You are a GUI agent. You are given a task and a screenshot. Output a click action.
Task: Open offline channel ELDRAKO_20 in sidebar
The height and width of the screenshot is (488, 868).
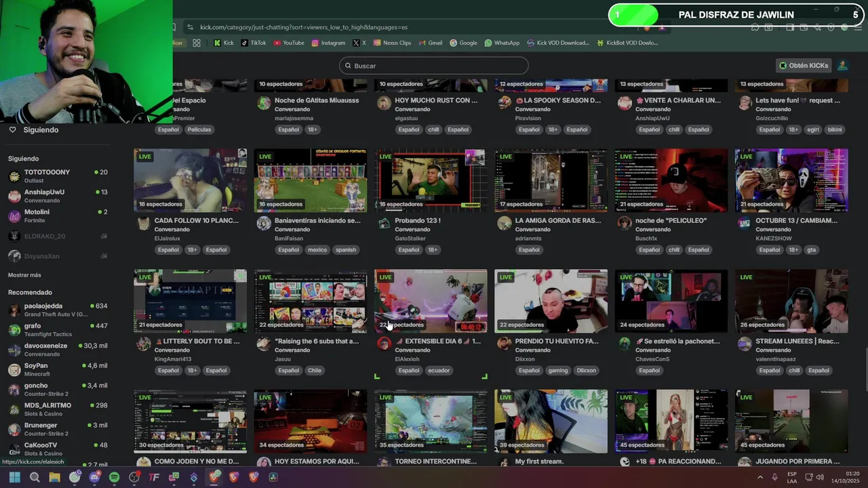click(58, 237)
